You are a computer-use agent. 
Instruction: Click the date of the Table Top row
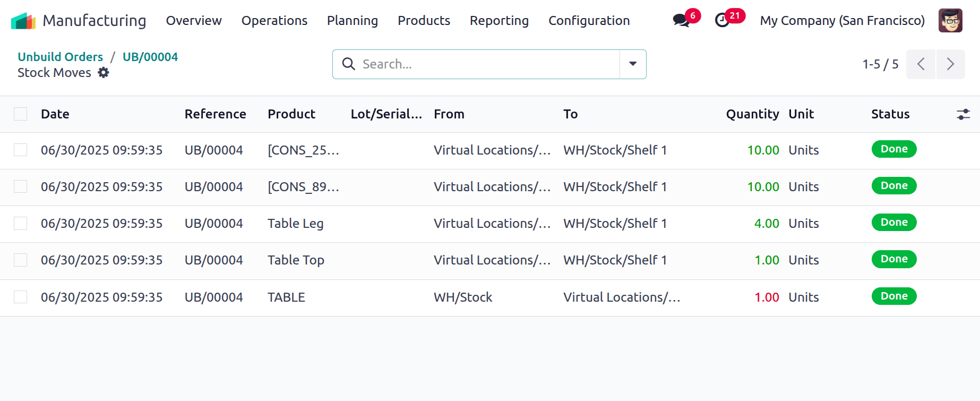[101, 260]
